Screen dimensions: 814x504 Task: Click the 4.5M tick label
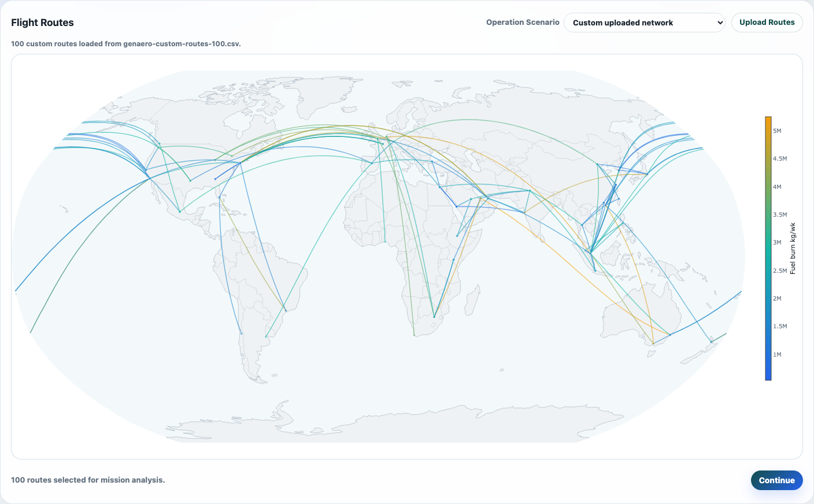[780, 158]
